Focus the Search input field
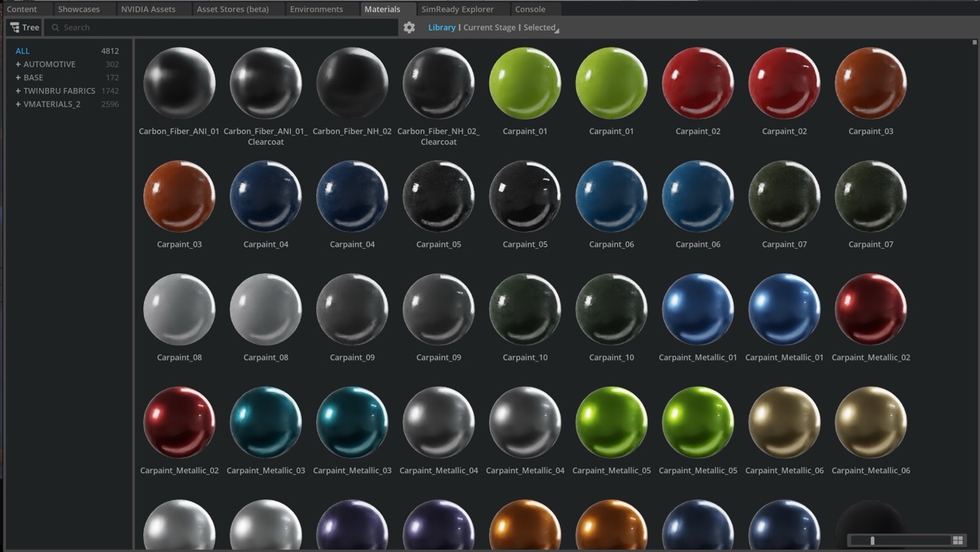This screenshot has width=980, height=552. point(220,28)
